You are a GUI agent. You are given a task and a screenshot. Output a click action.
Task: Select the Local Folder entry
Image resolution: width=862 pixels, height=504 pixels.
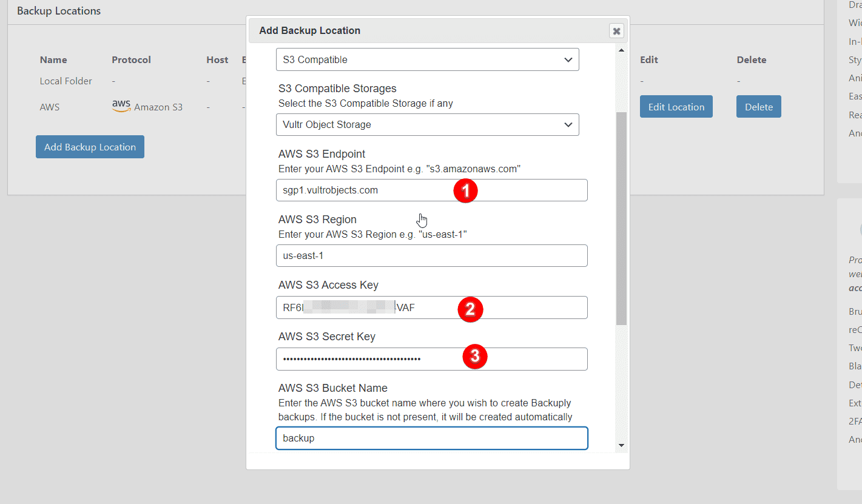(x=66, y=81)
